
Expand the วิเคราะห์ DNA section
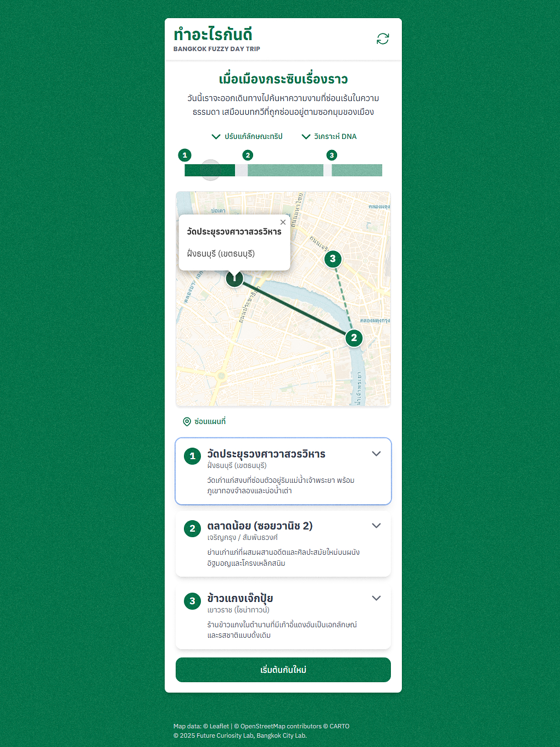click(329, 136)
